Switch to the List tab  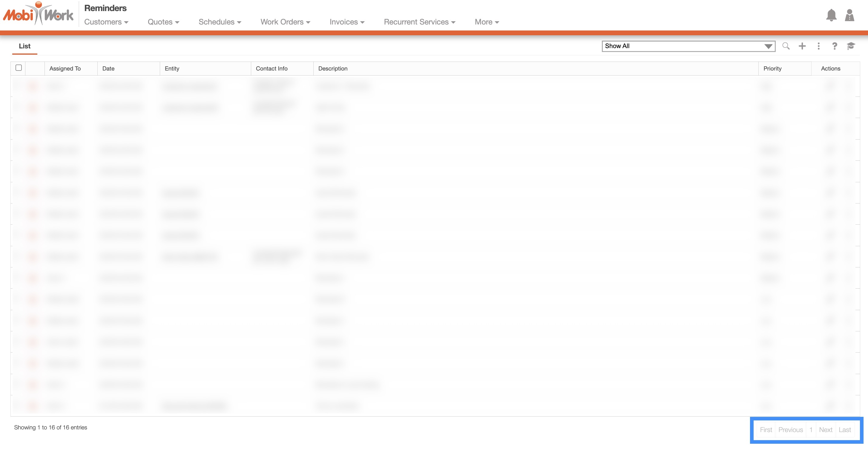coord(24,46)
